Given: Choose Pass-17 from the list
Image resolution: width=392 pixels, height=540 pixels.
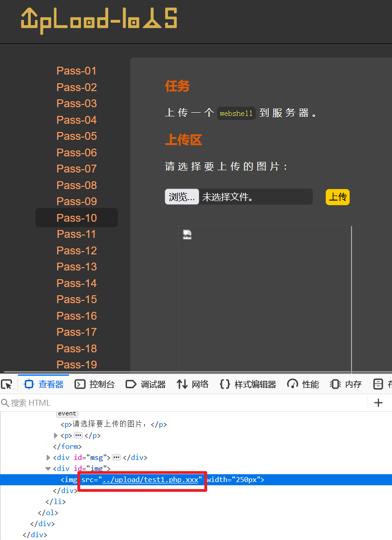Looking at the screenshot, I should click(x=76, y=332).
